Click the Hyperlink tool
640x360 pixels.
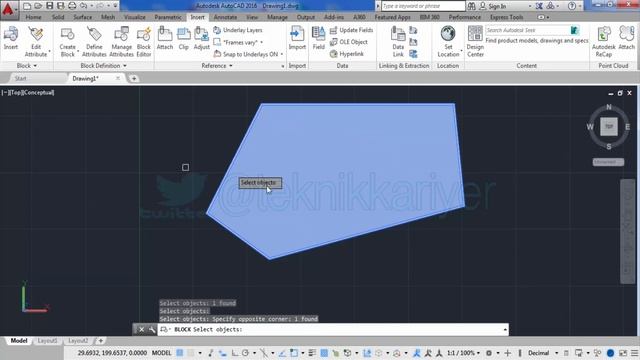coord(347,54)
